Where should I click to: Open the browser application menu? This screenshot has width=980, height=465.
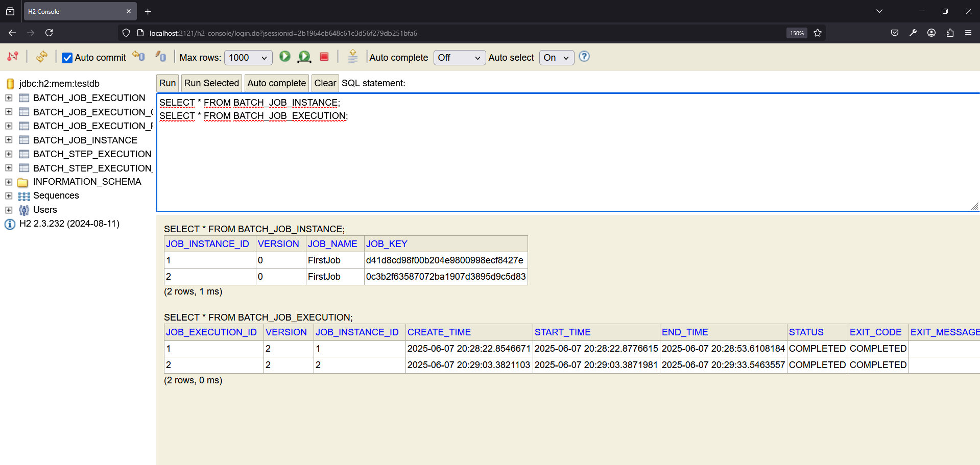coord(968,33)
